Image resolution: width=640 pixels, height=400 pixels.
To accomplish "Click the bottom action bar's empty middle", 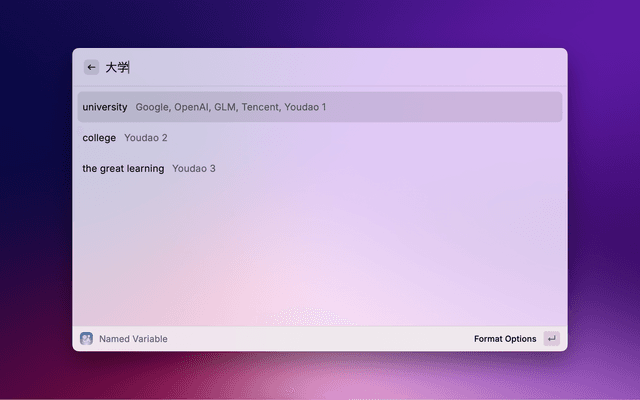I will click(x=320, y=339).
